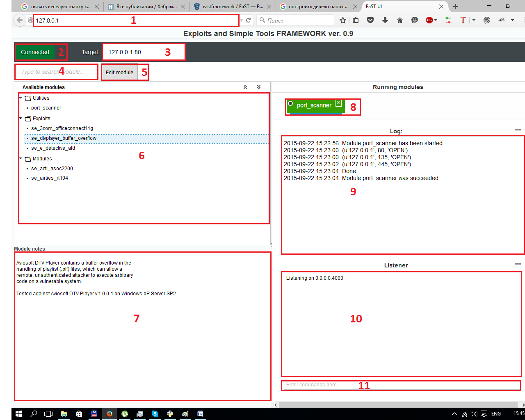
Task: Collapse the Exploits folder tree
Action: point(21,118)
